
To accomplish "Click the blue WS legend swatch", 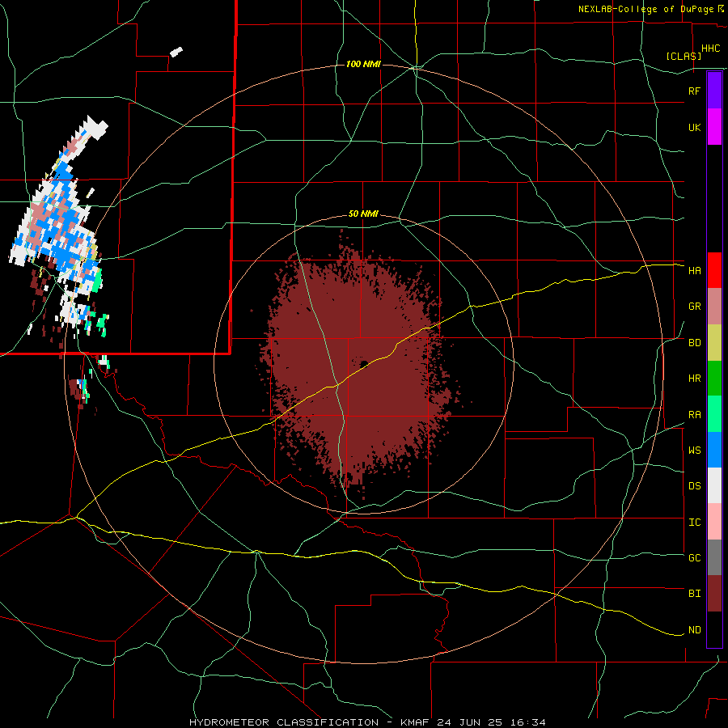I will pos(714,450).
